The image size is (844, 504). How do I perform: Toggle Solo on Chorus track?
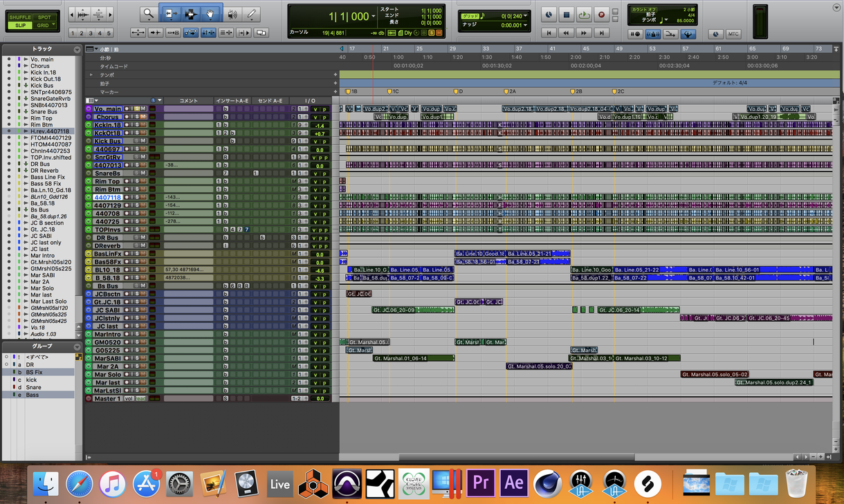click(x=137, y=117)
